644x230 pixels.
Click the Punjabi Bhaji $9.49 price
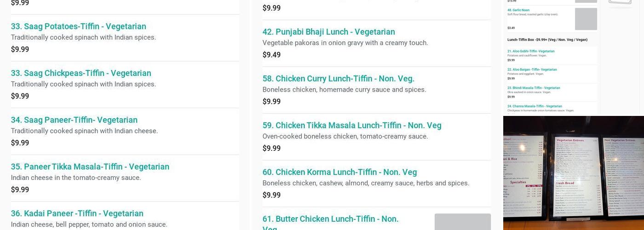(271, 55)
